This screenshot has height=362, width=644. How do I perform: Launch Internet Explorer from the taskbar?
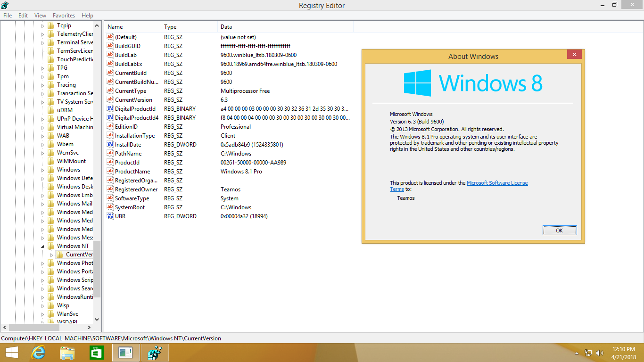[x=38, y=353]
